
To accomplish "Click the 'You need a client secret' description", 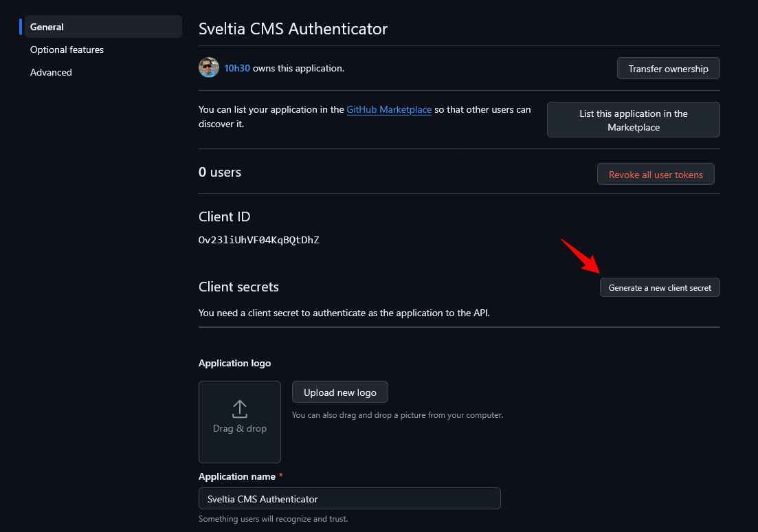I will tap(344, 313).
